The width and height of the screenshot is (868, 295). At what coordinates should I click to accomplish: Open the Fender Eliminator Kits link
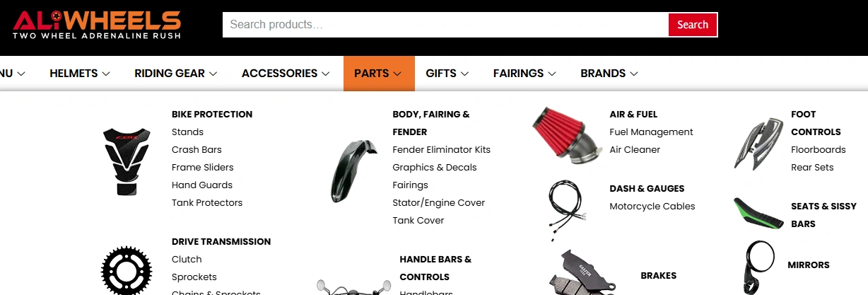click(441, 150)
